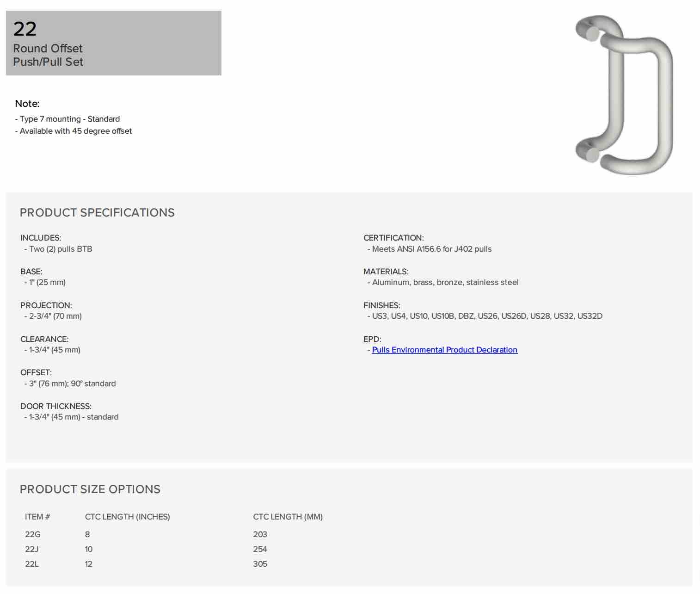The width and height of the screenshot is (700, 594).
Task: Click the materials list text
Action: (x=445, y=282)
